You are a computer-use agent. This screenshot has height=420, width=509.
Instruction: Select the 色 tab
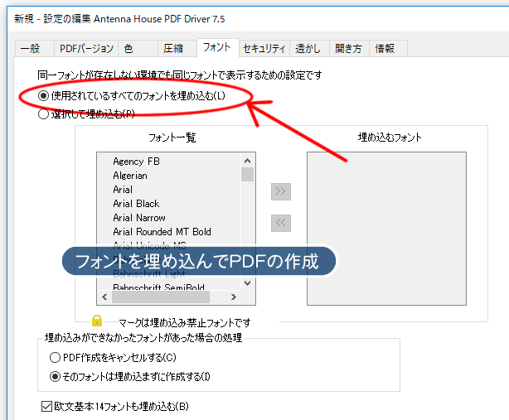click(x=138, y=49)
